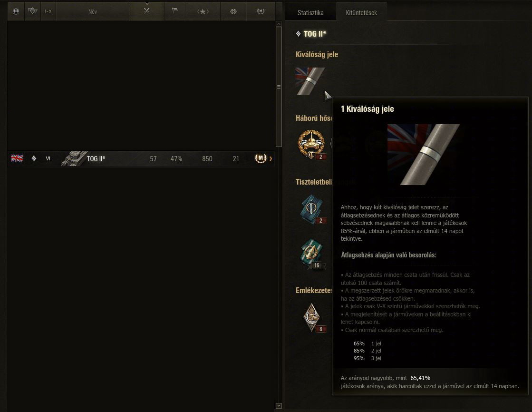Sort by Név name column header
The image size is (532, 412).
(93, 11)
